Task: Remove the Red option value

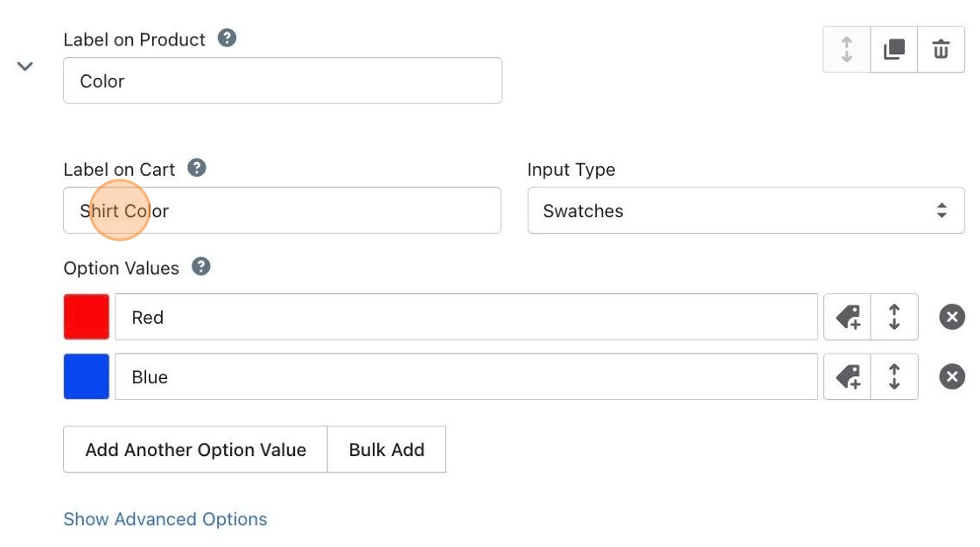Action: coord(951,317)
